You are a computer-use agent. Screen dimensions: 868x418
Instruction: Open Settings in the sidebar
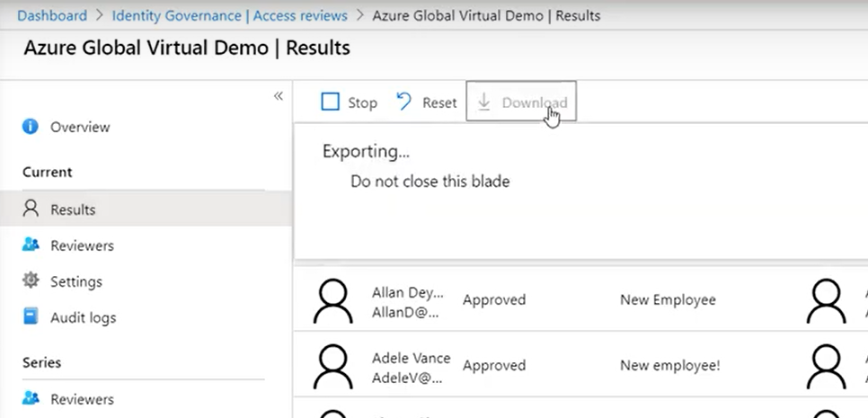tap(76, 281)
